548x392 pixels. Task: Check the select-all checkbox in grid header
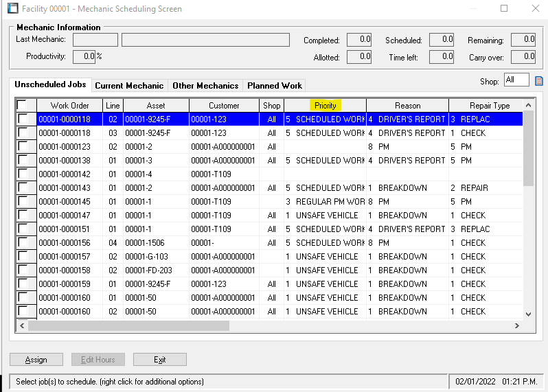point(23,105)
